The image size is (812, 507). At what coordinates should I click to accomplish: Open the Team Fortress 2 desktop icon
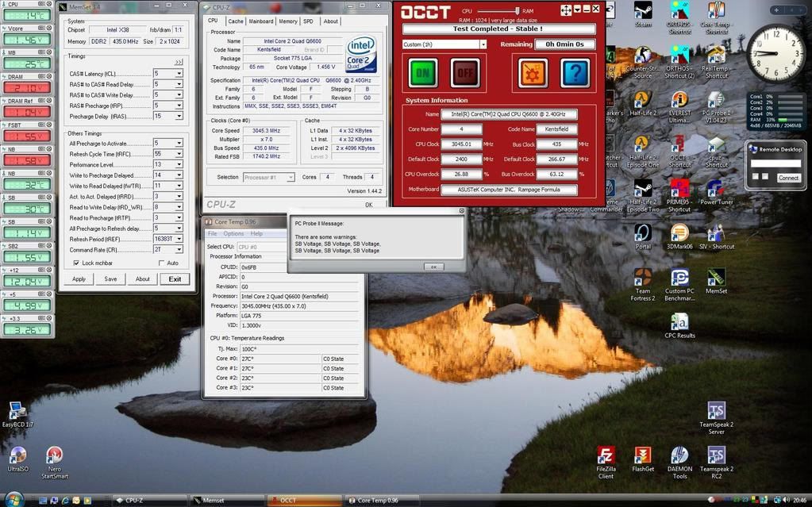tap(643, 284)
